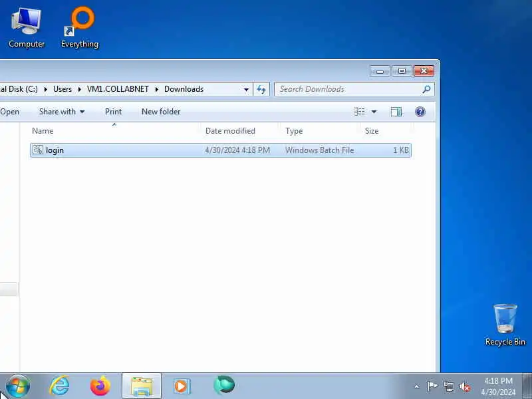Click the Show desktop strip
Screen dimensions: 532x399
tap(527, 386)
